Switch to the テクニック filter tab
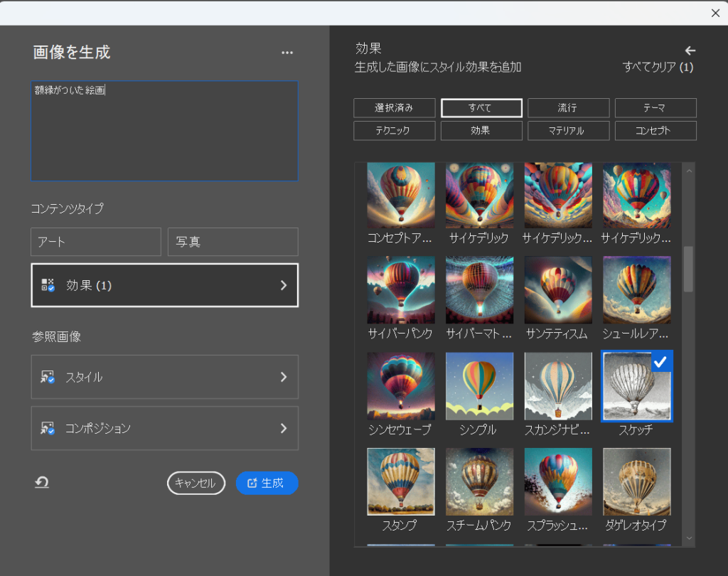This screenshot has width=728, height=576. pos(394,131)
